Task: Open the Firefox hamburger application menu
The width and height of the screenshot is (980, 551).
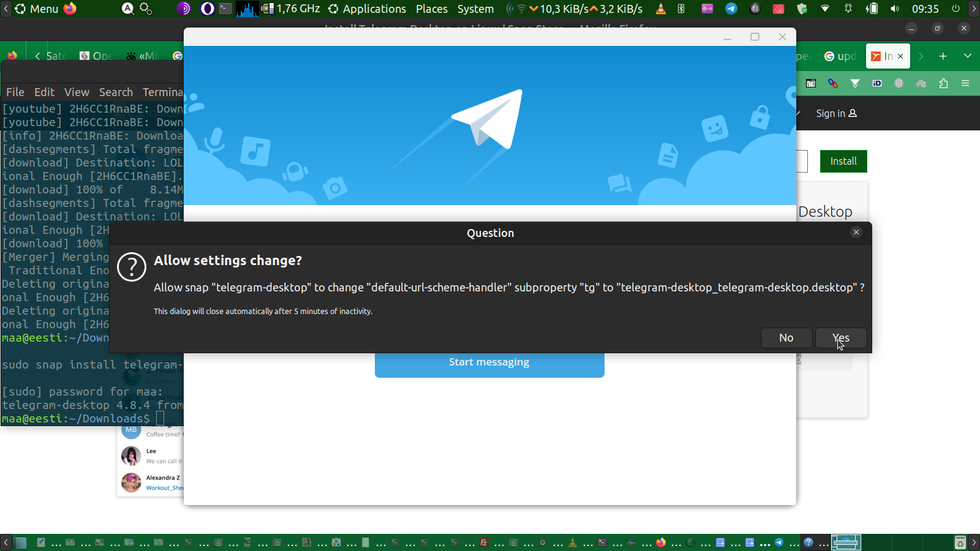Action: [x=965, y=83]
